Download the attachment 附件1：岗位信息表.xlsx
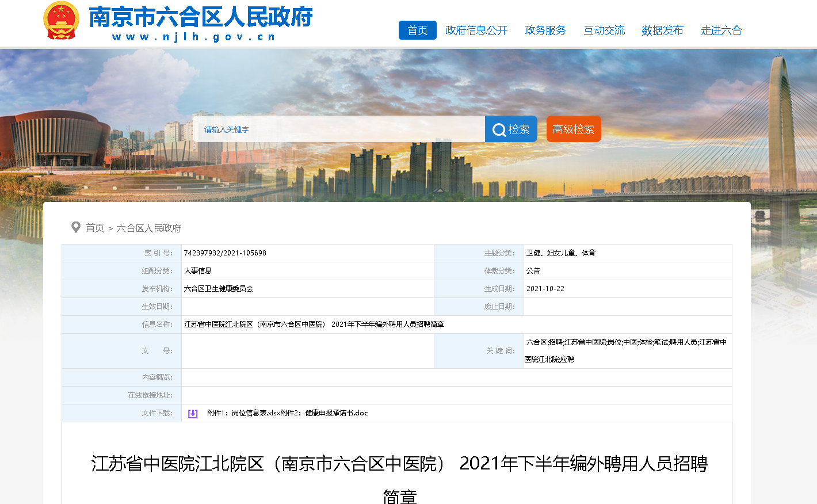Image resolution: width=817 pixels, height=504 pixels. [244, 413]
